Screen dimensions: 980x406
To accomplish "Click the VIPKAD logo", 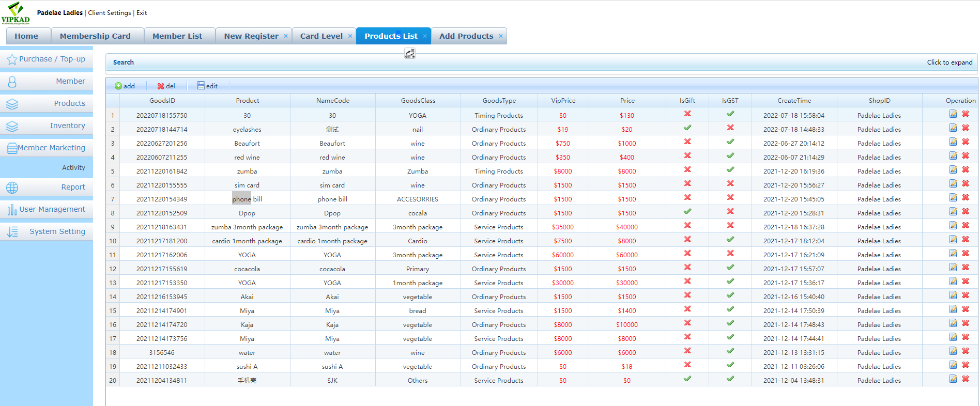I will (16, 13).
